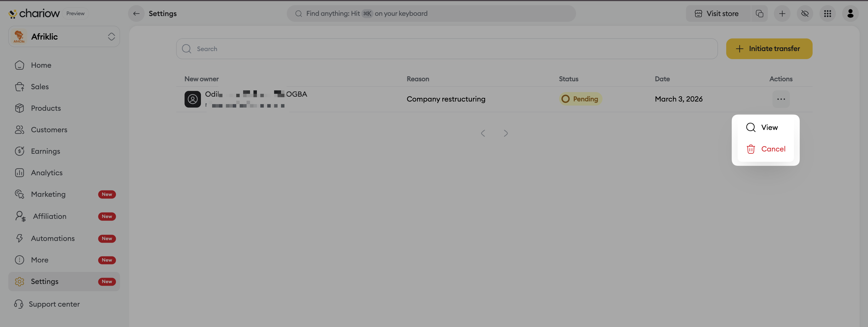
Task: Click the plus icon in top bar
Action: coord(782,13)
